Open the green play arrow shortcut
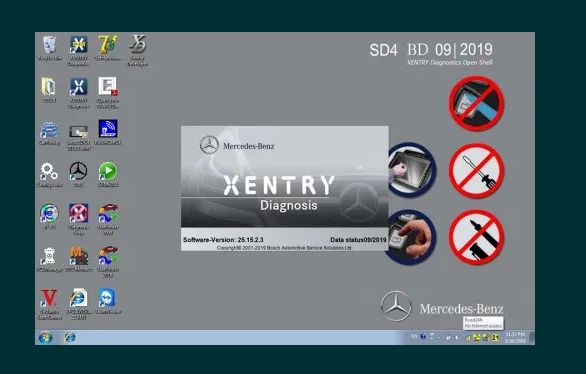Viewport: 586px width, 374px height. [108, 174]
